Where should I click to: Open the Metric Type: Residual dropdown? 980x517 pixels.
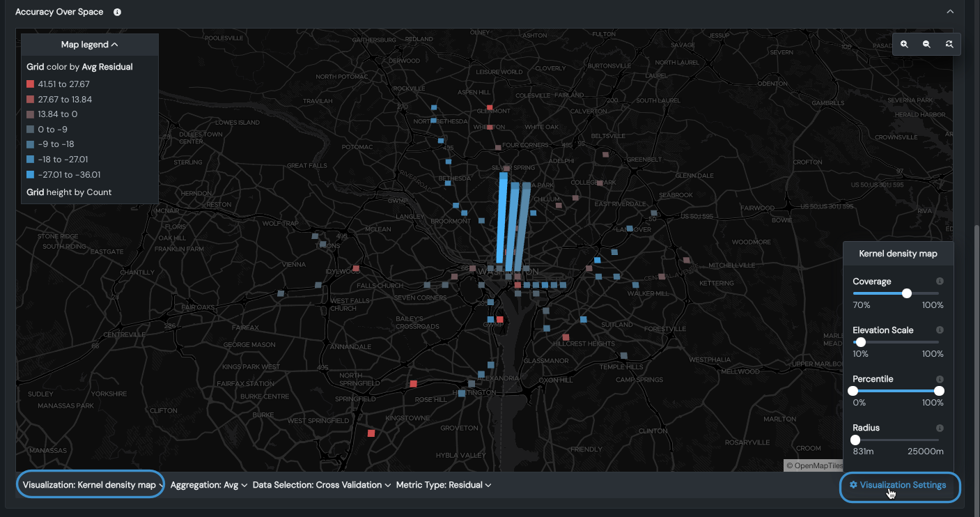[444, 485]
